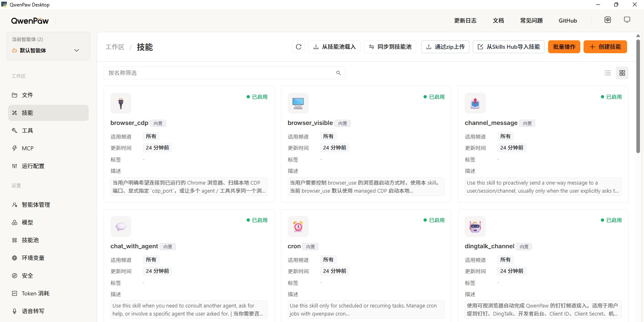Open MCP in the sidebar
The height and width of the screenshot is (322, 644).
click(48, 148)
